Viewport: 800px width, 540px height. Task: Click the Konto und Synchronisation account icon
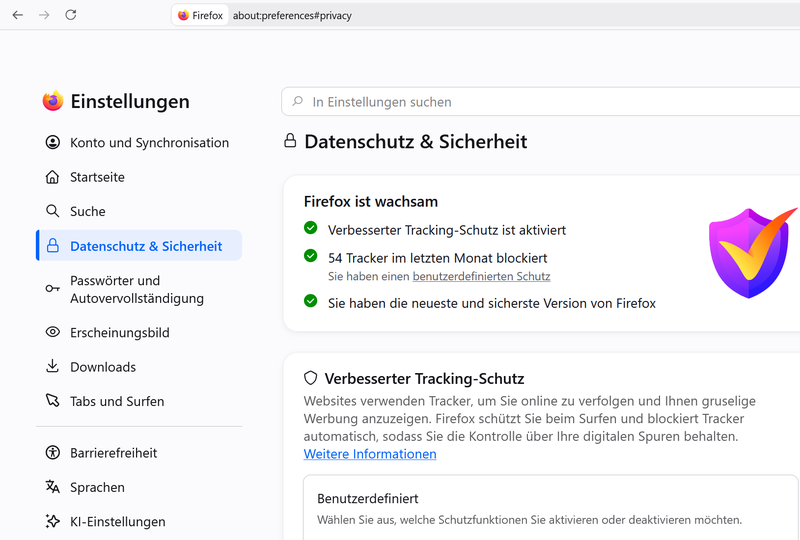(53, 142)
